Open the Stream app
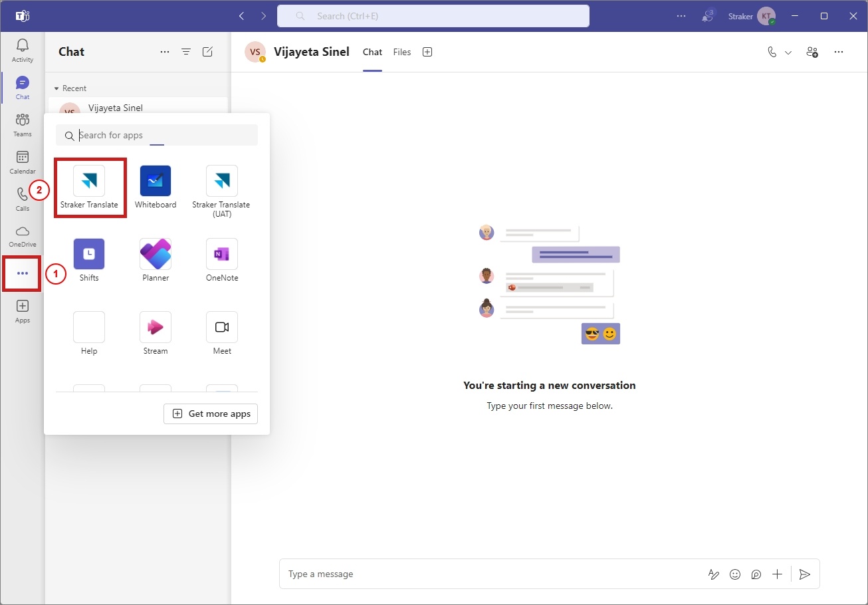Image resolution: width=868 pixels, height=605 pixels. pos(156,327)
